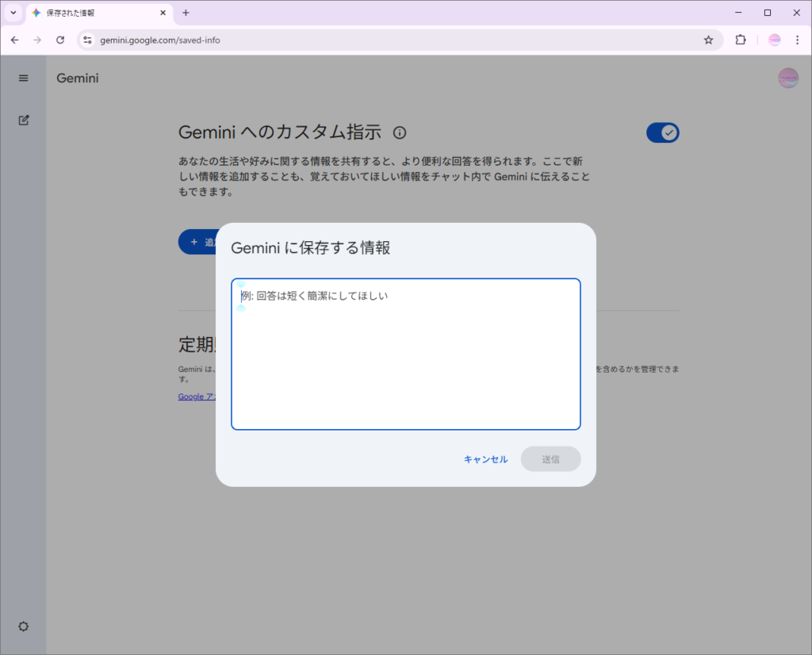This screenshot has height=655, width=812.
Task: Click the キャンセル button in dialog
Action: pyautogui.click(x=485, y=459)
